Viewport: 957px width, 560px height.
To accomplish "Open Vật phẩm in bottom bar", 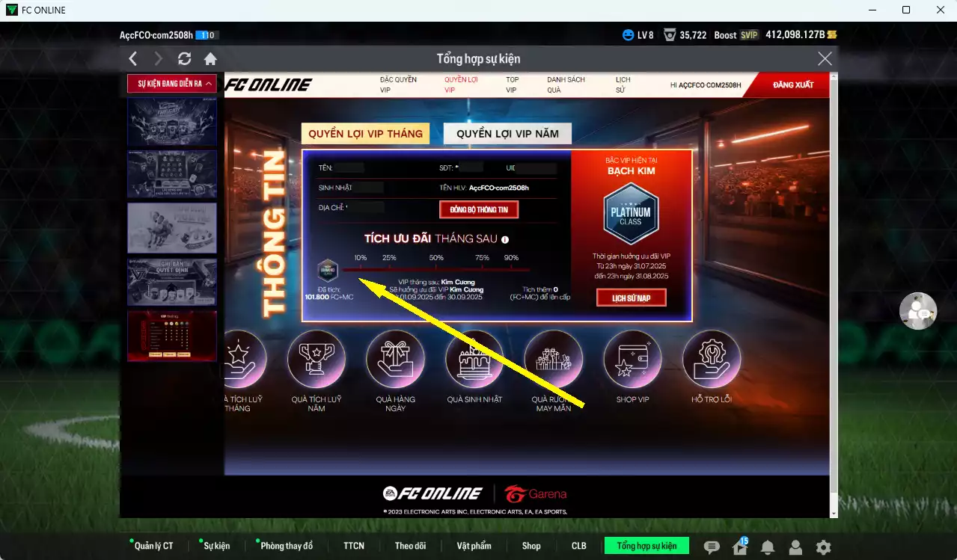I will tap(474, 546).
